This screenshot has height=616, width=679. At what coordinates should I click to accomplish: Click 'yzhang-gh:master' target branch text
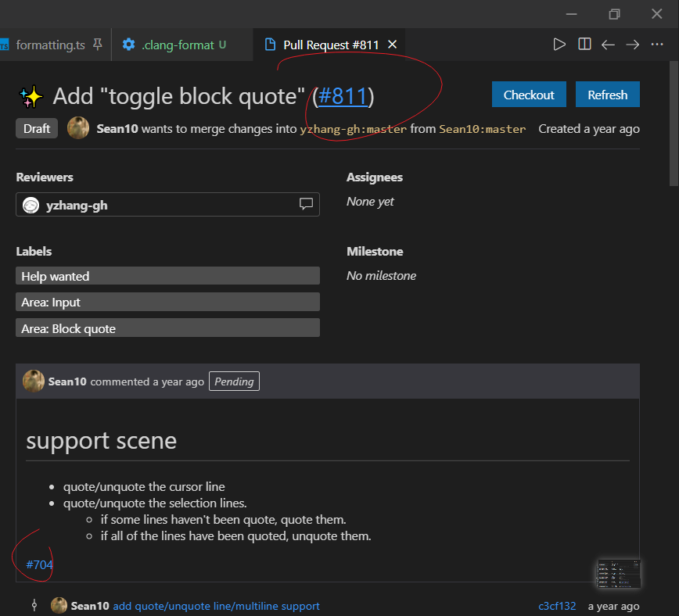point(354,129)
